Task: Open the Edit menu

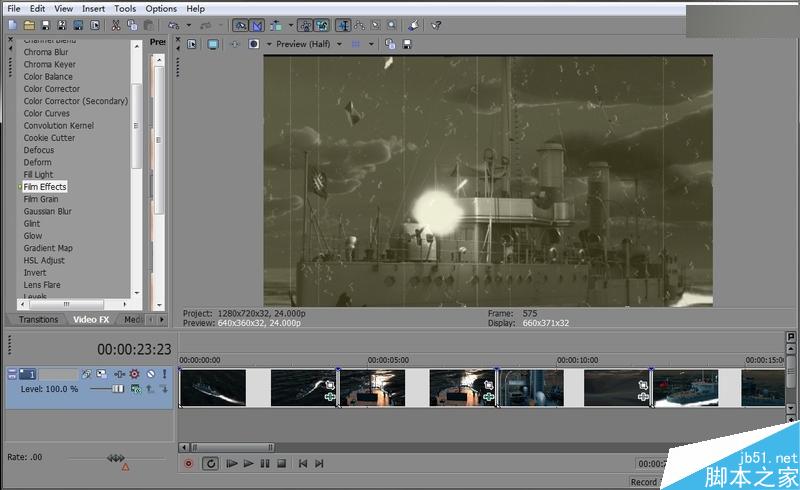Action: (x=37, y=9)
